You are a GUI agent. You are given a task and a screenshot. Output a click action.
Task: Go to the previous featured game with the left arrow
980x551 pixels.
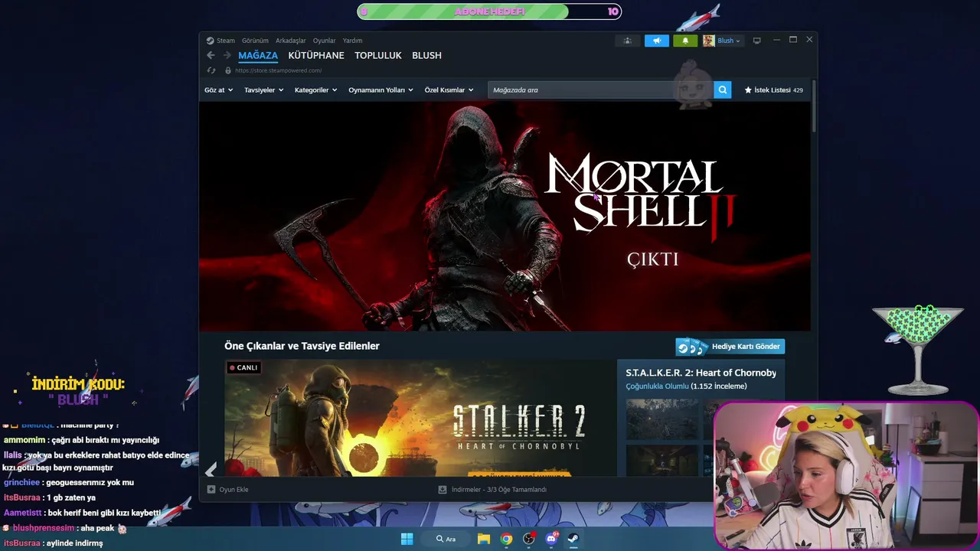pyautogui.click(x=211, y=470)
